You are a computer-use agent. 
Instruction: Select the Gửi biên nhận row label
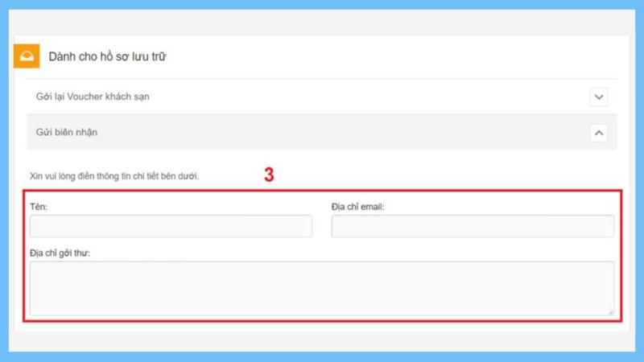tap(67, 133)
